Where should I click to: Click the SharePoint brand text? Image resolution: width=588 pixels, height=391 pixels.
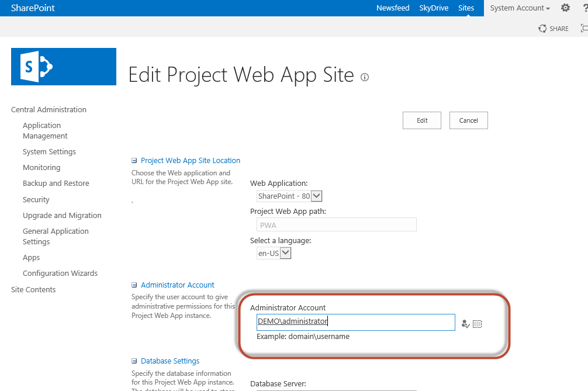[x=33, y=8]
